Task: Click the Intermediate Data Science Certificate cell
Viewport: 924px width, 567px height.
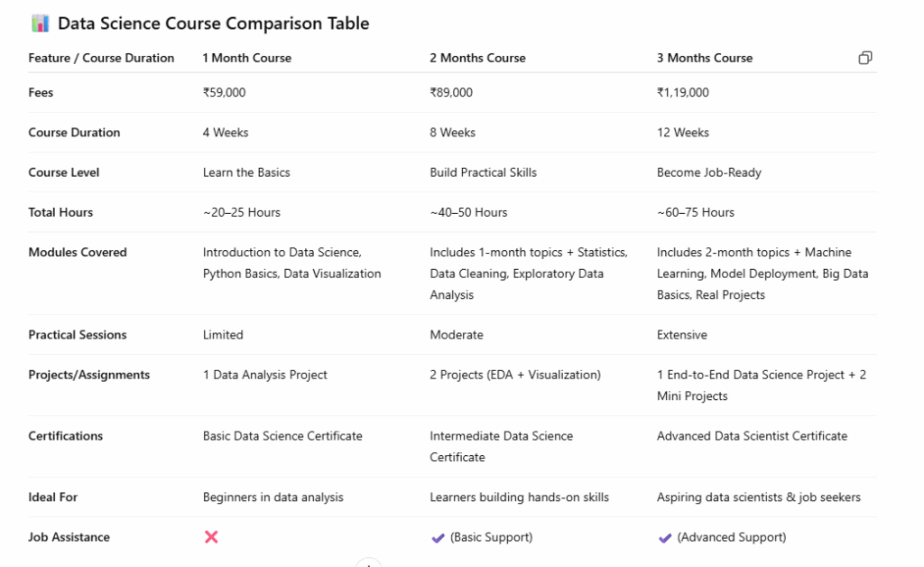Action: click(x=501, y=447)
